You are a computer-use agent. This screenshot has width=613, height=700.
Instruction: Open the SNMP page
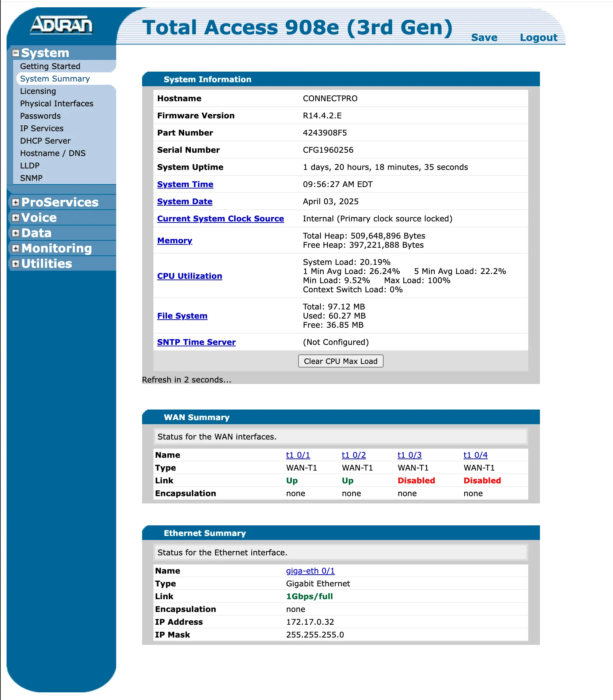(x=31, y=178)
